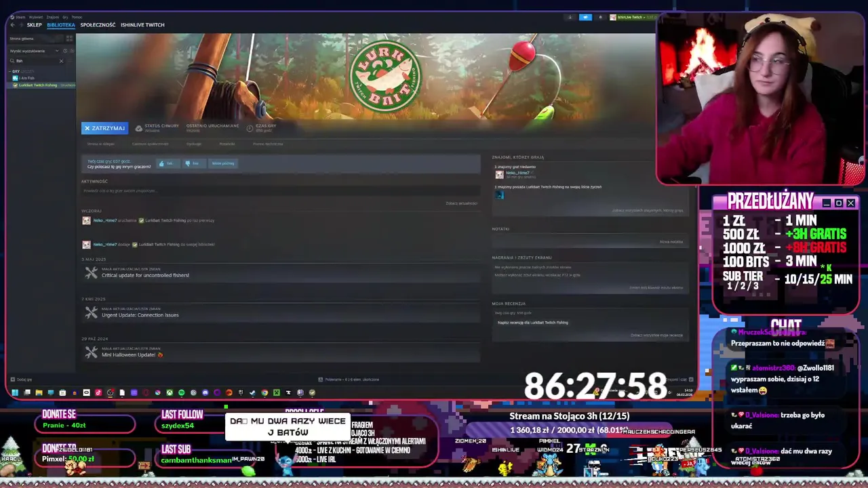Open File Explorer from the taskbar
Screen dimensions: 868x488
39,392
